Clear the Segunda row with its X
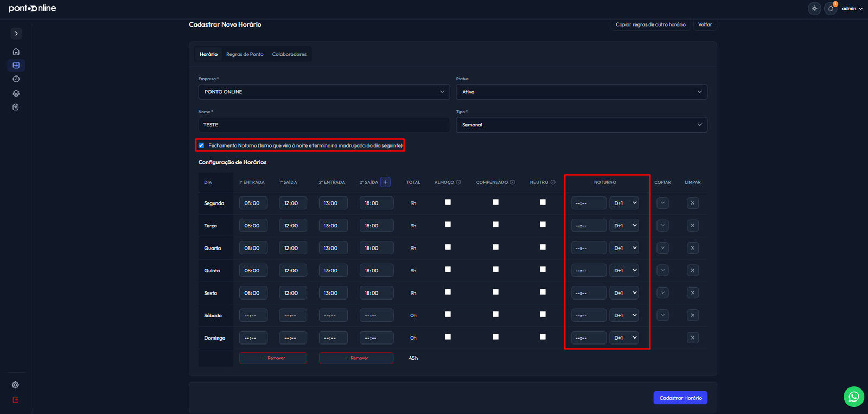868x414 pixels. click(x=693, y=203)
